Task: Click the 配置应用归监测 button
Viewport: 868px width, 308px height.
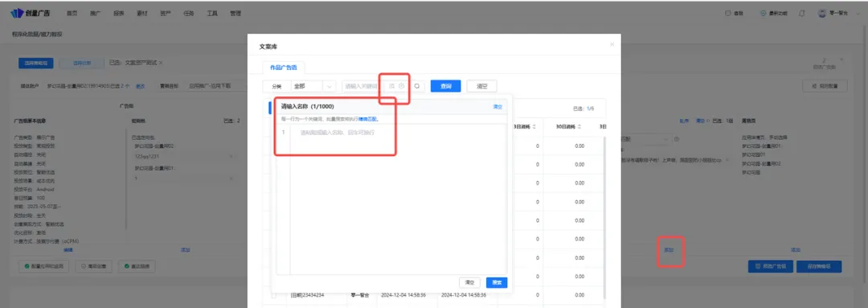Action: [43, 266]
